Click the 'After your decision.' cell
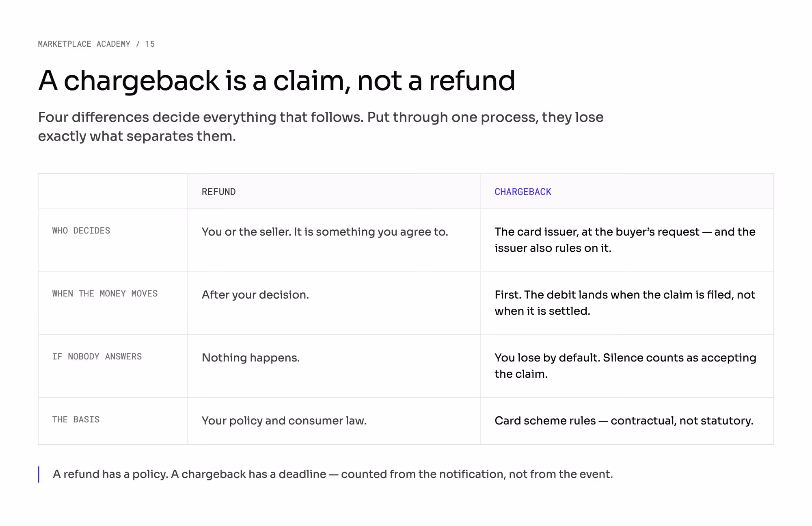Viewport: 812px width, 526px height. (x=334, y=303)
